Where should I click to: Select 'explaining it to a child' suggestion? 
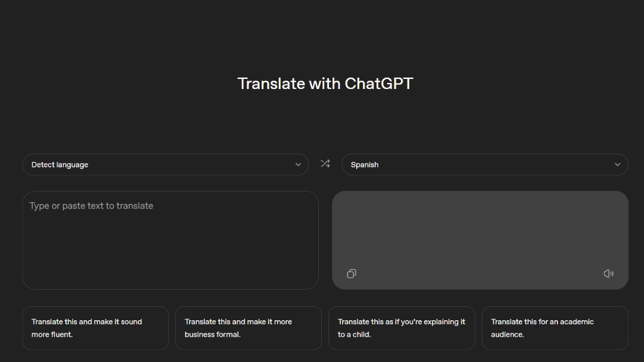click(401, 328)
